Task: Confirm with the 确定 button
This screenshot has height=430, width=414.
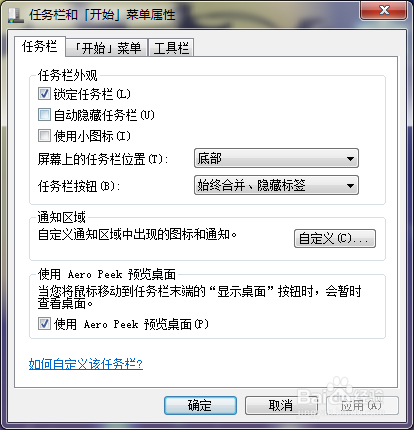Action: point(200,406)
